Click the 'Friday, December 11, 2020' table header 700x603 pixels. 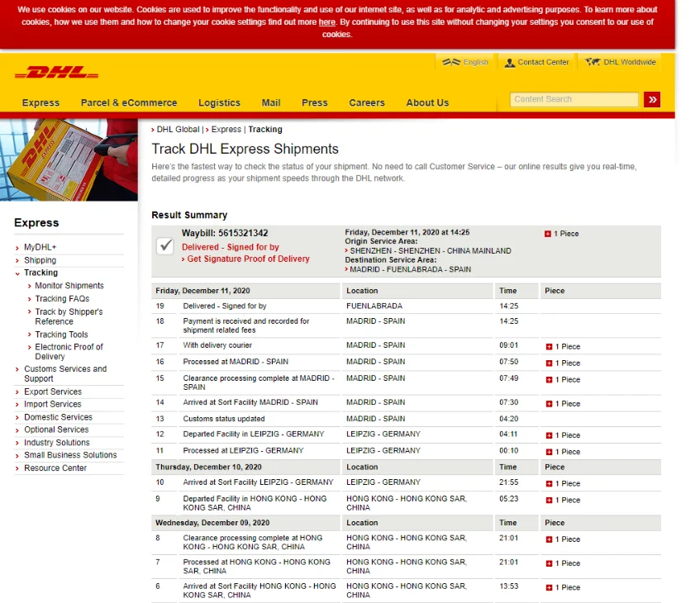[202, 291]
